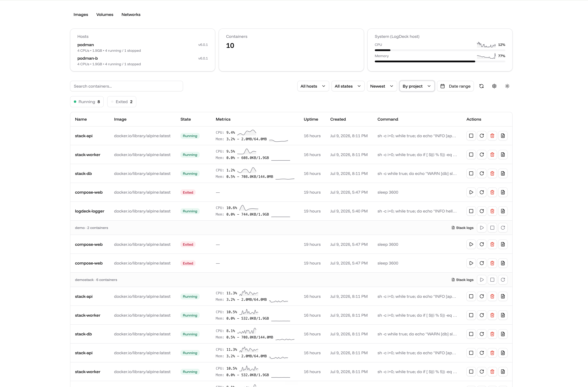Restart the stack-db container using 1.2% CPU
This screenshot has width=588, height=387.
[x=482, y=173]
